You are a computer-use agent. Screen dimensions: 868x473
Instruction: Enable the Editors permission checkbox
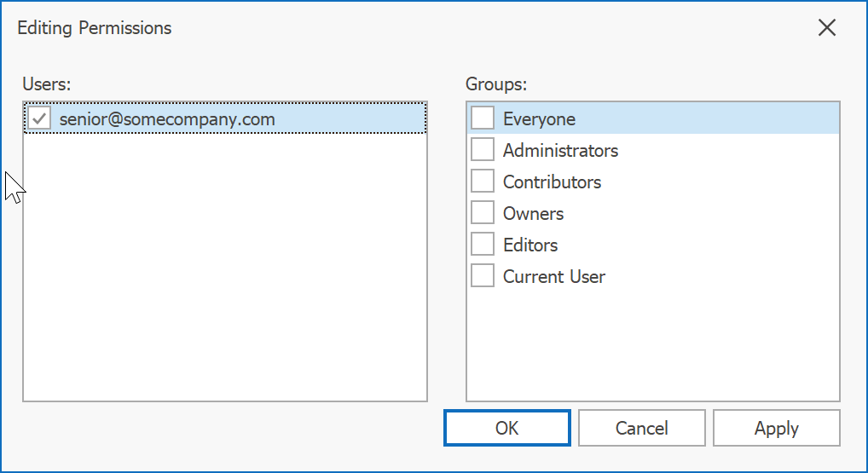point(483,245)
